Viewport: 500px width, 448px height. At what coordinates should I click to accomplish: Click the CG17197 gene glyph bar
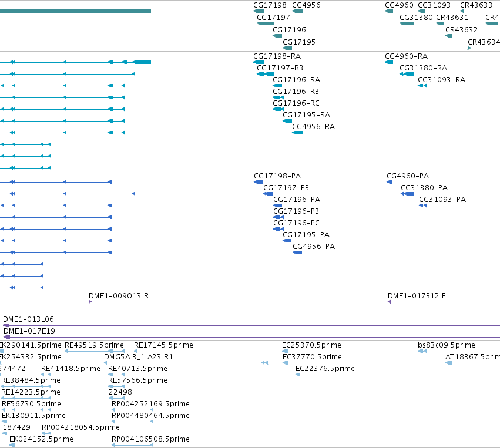(266, 23)
